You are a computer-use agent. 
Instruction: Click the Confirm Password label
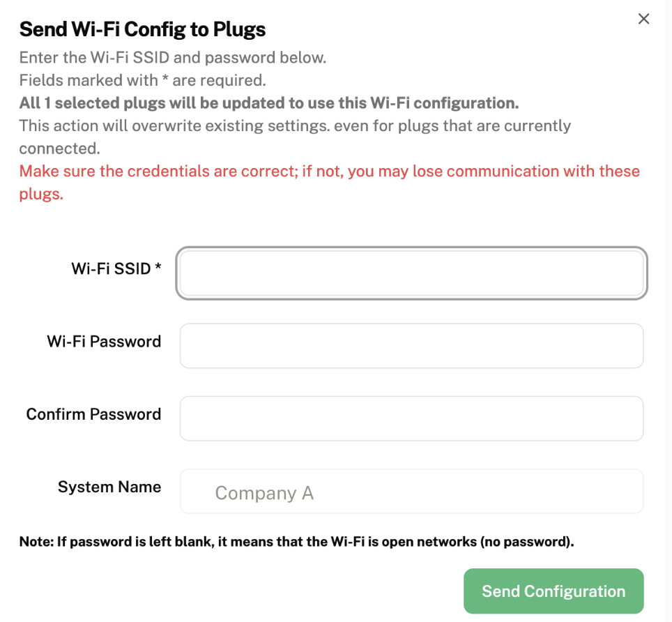pos(93,414)
